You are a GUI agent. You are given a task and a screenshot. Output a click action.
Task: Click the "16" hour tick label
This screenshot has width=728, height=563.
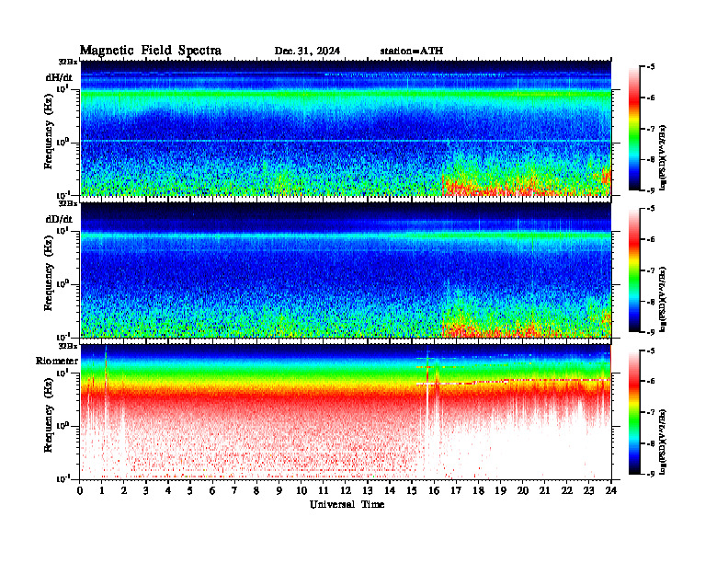(434, 490)
